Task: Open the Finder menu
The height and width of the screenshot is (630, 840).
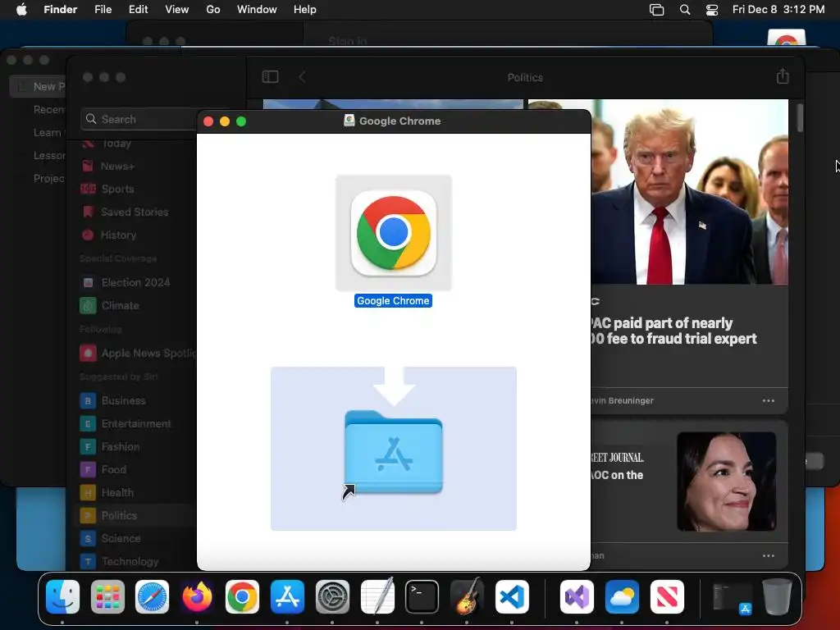Action: pos(60,10)
